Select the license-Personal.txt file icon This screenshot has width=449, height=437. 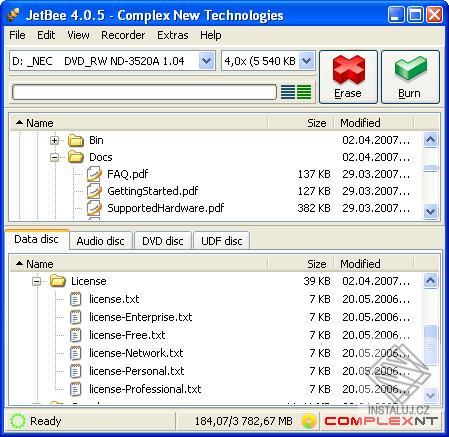point(76,371)
